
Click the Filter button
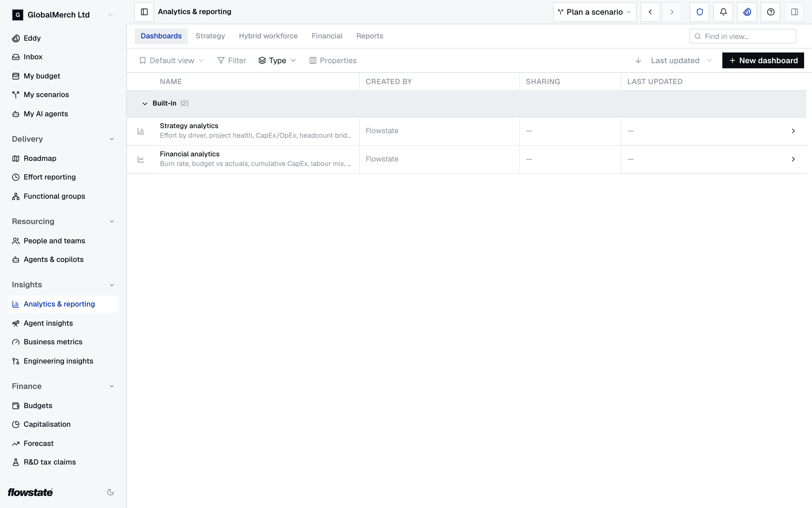232,60
